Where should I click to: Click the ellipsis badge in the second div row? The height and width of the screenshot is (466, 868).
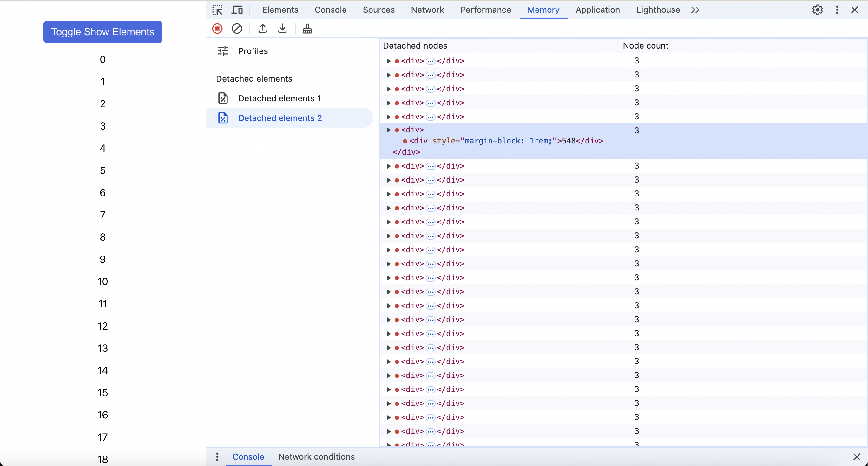click(x=430, y=75)
